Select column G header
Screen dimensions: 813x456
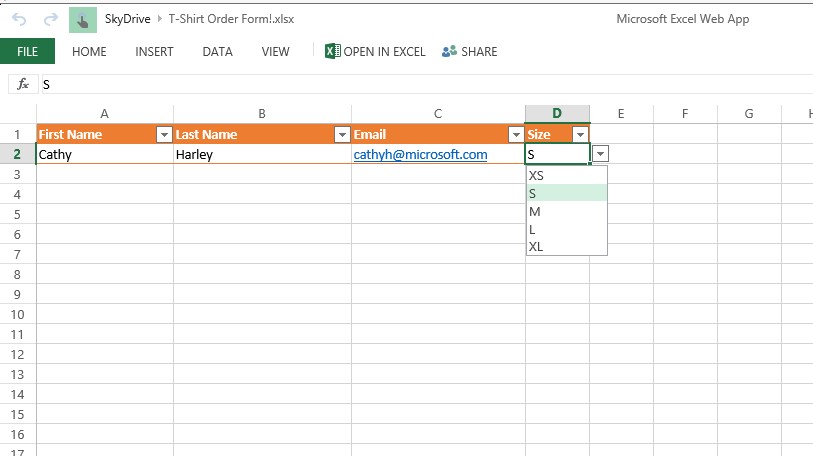coord(749,114)
